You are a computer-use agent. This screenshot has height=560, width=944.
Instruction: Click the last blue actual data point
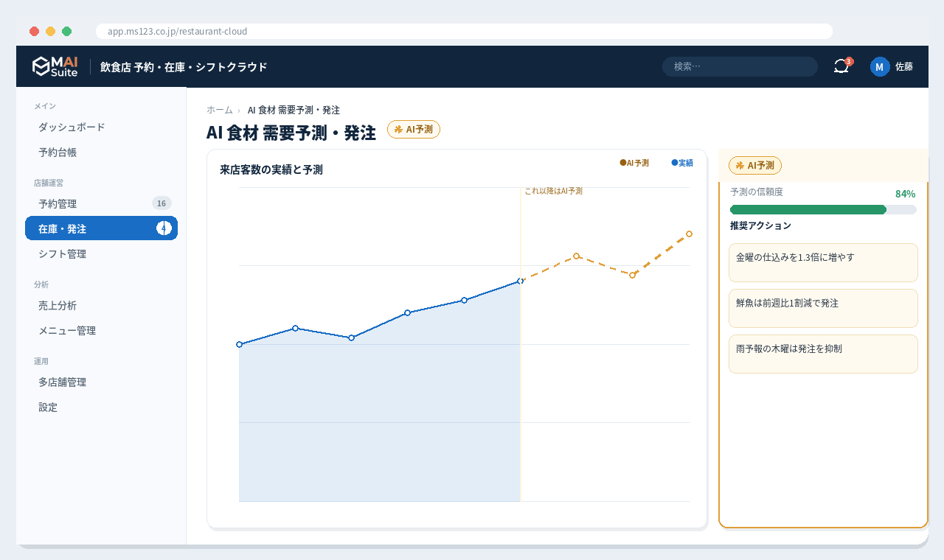point(521,281)
